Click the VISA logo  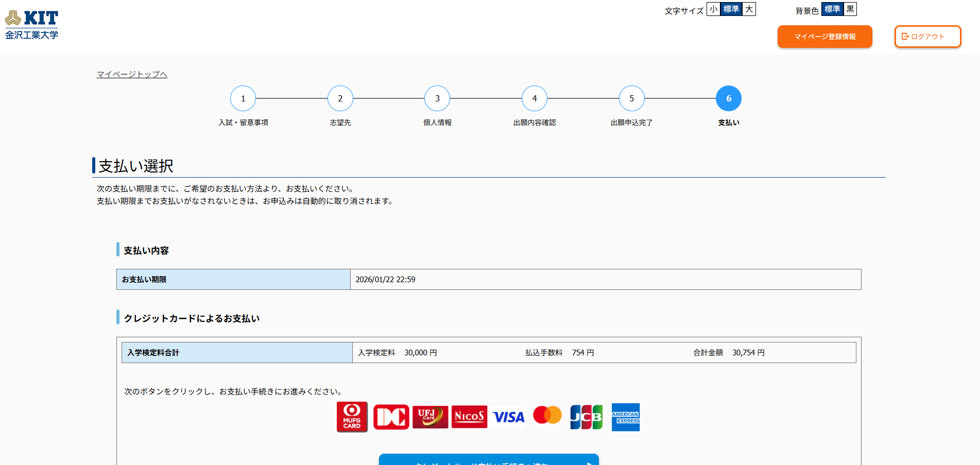click(x=508, y=417)
